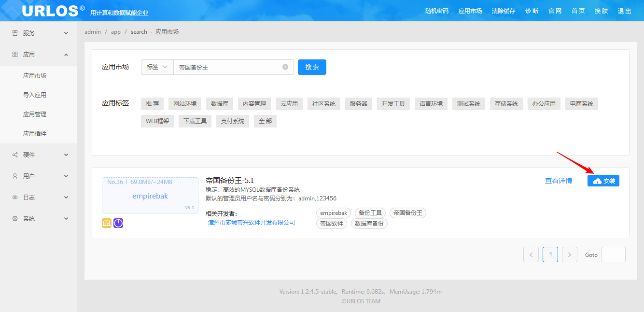Image resolution: width=644 pixels, height=312 pixels.
Task: Expand the 用户 menu chevron
Action: pos(66,176)
